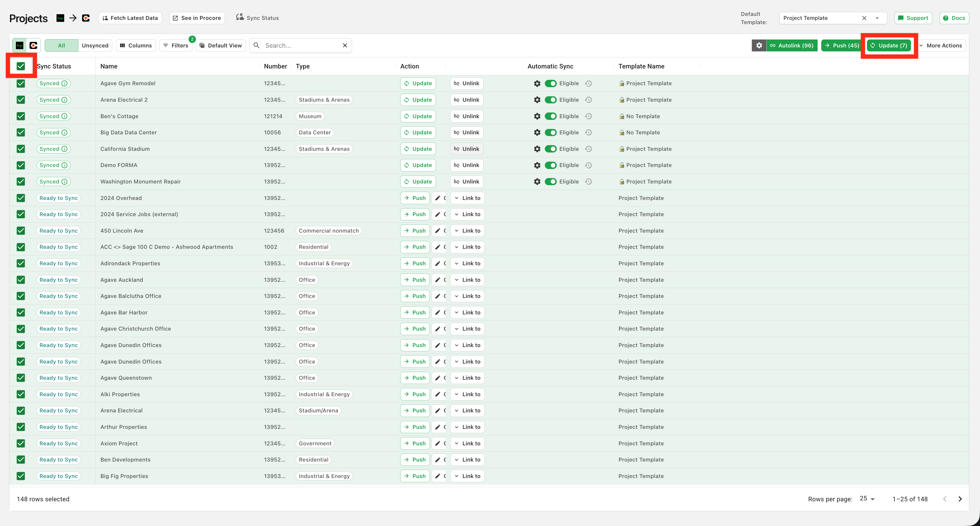Click in the Search input field

click(301, 46)
